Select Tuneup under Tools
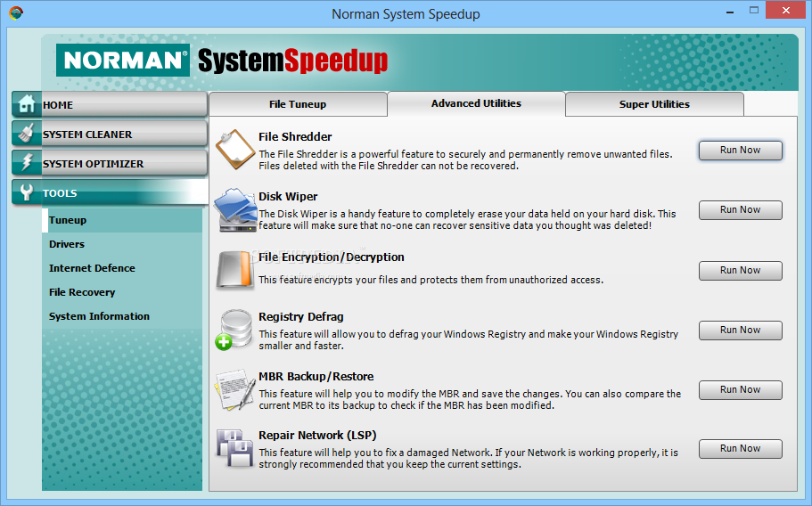 [x=122, y=220]
